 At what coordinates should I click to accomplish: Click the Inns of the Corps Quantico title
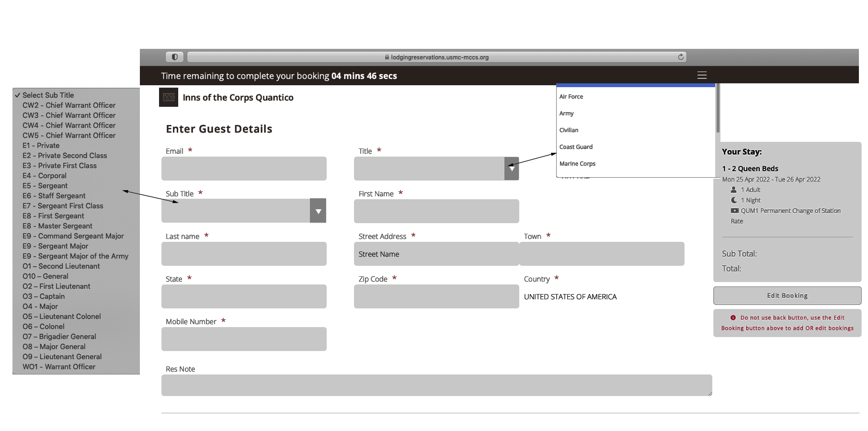238,98
